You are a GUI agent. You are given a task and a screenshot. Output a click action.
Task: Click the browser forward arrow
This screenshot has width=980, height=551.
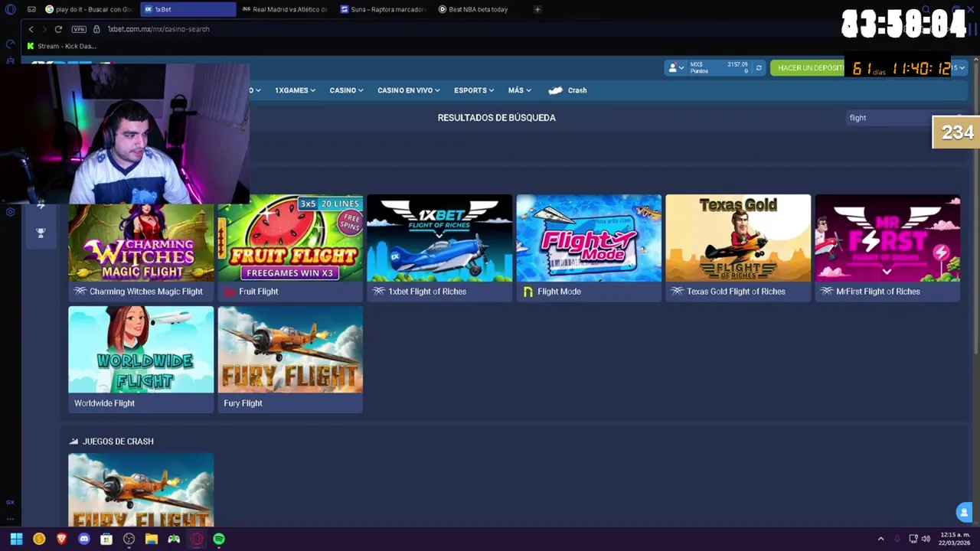click(x=44, y=29)
